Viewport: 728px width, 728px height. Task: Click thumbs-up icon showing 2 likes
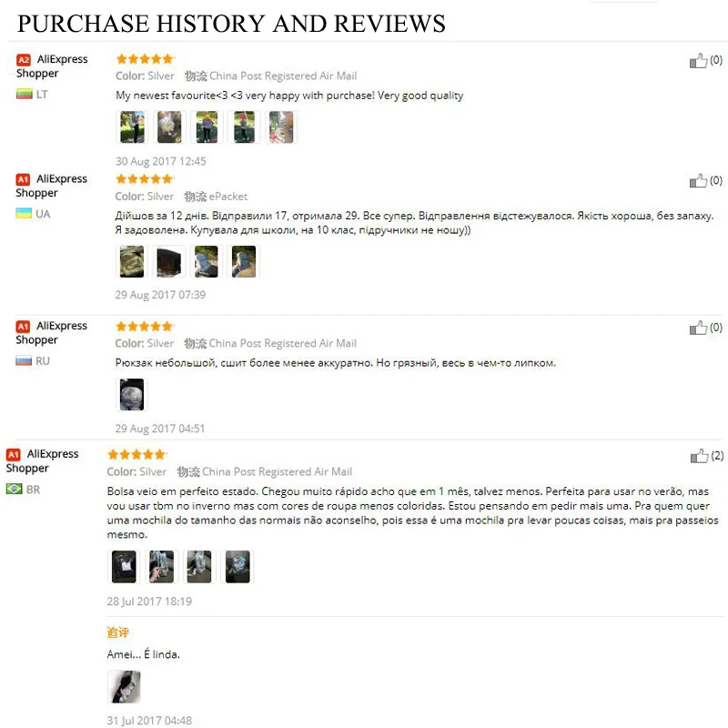pyautogui.click(x=699, y=456)
